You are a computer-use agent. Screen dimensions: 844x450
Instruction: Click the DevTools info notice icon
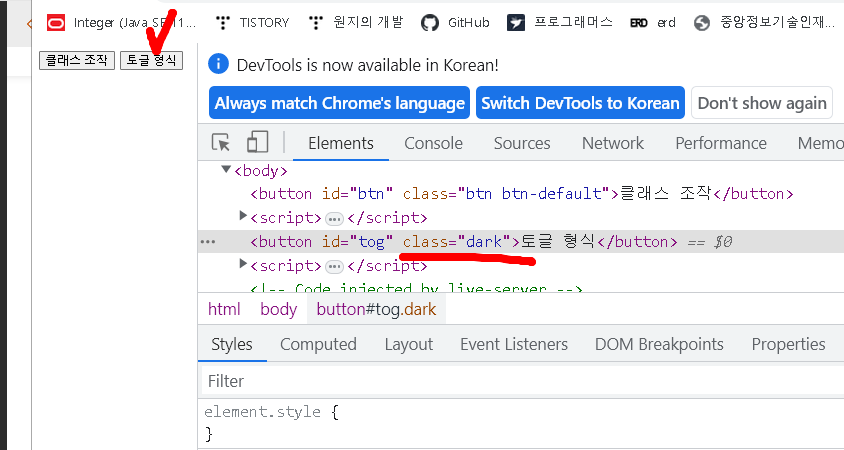click(219, 65)
